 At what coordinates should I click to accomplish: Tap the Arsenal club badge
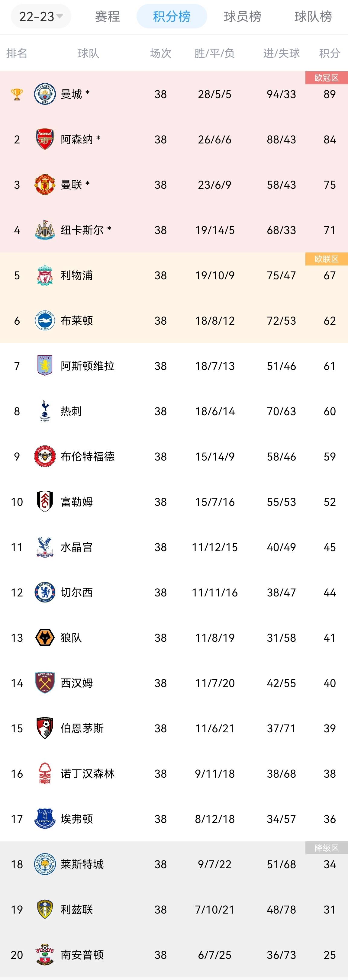(x=45, y=139)
